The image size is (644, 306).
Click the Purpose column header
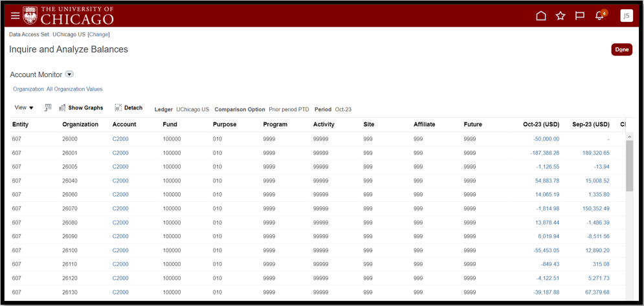(225, 124)
